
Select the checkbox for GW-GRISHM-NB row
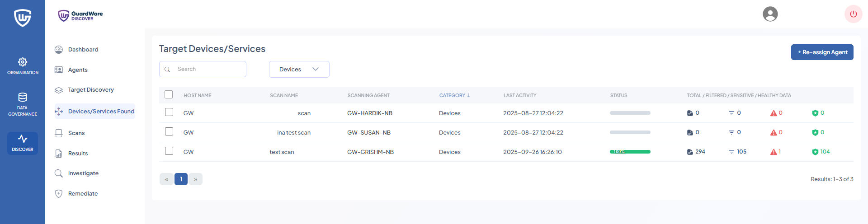click(x=169, y=151)
